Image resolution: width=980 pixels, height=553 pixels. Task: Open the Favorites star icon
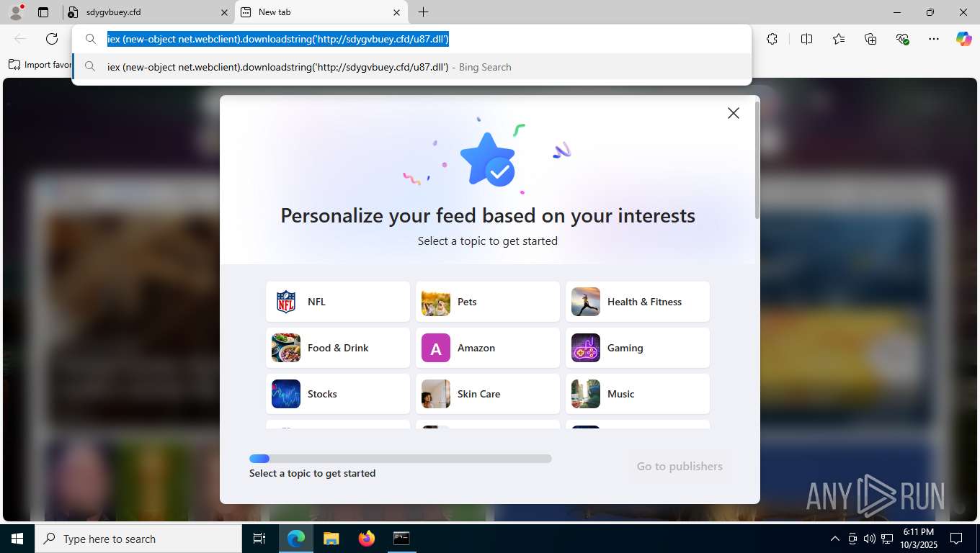[839, 39]
